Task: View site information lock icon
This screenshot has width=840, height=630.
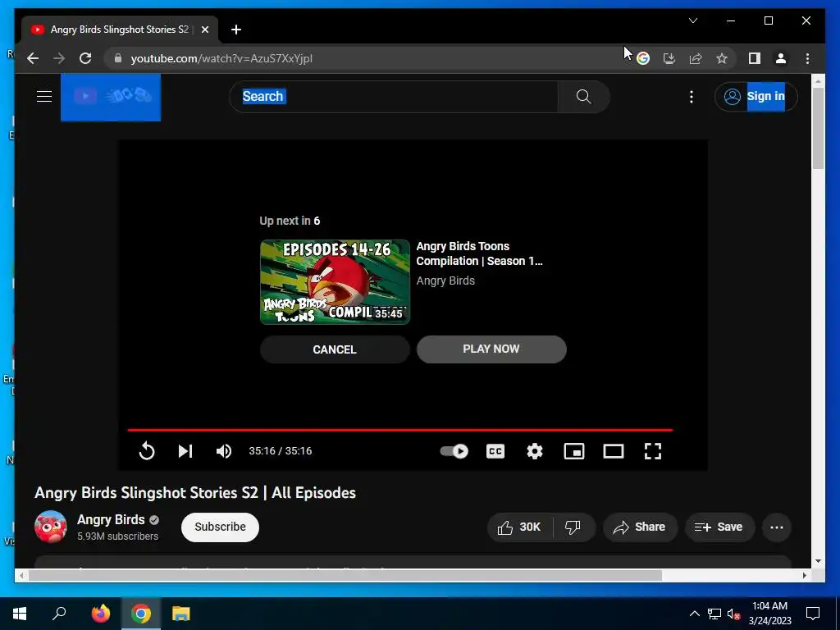Action: 118,58
